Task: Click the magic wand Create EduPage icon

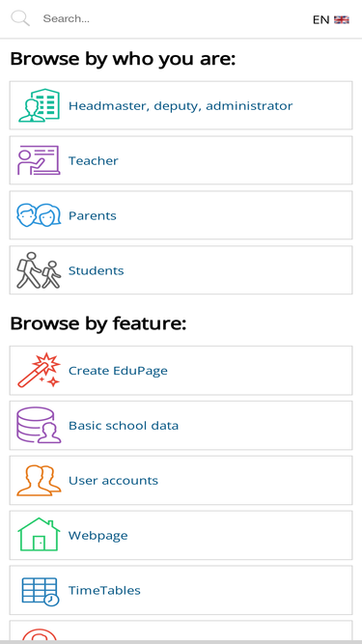Action: tap(39, 370)
